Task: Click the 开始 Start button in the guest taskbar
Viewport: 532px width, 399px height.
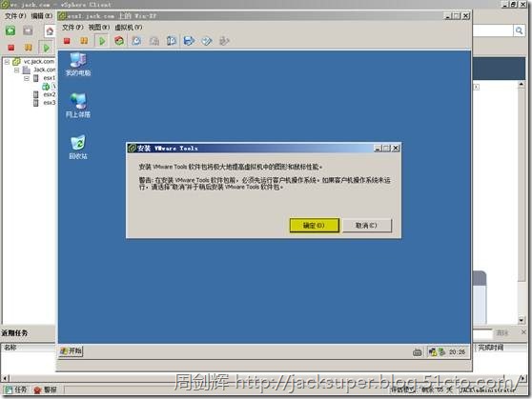Action: (71, 350)
